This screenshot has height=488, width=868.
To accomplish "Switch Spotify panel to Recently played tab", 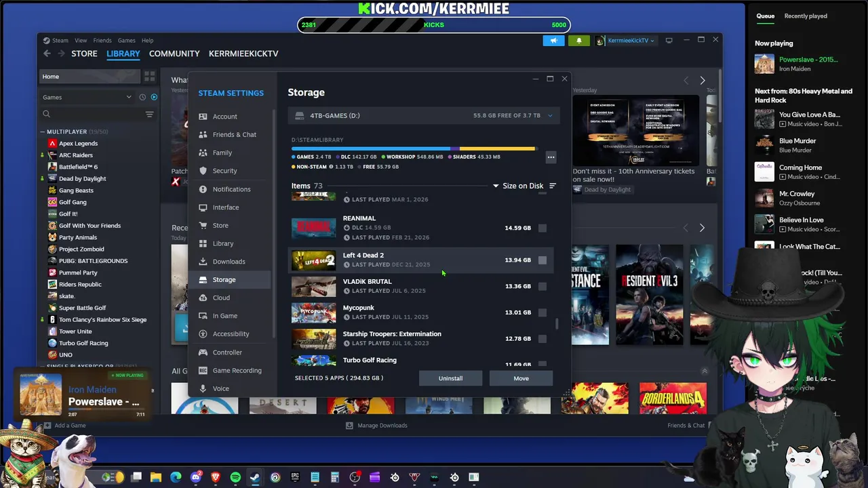I will point(806,16).
